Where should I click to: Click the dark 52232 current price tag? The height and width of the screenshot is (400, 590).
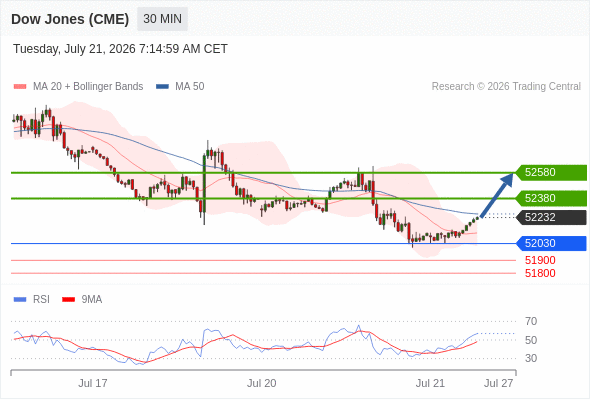551,217
